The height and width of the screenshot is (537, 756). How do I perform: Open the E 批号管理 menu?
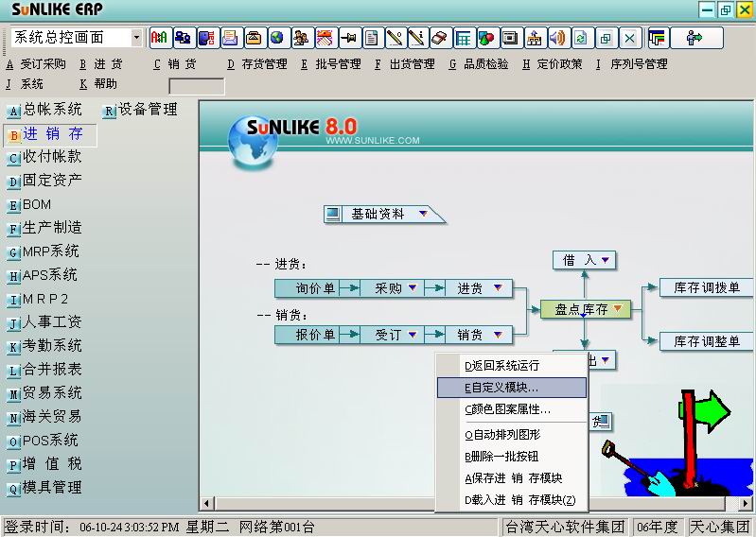(x=331, y=64)
